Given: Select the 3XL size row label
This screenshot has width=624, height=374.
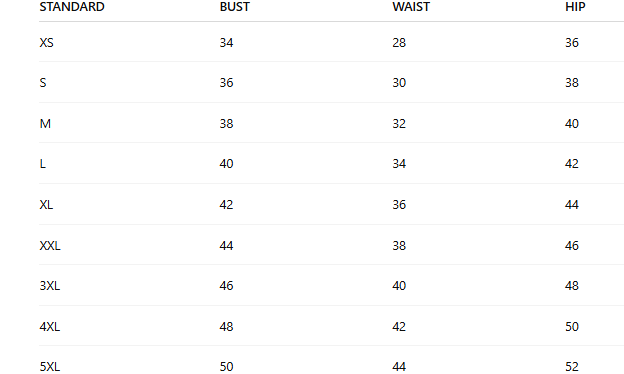Looking at the screenshot, I should (x=50, y=286).
